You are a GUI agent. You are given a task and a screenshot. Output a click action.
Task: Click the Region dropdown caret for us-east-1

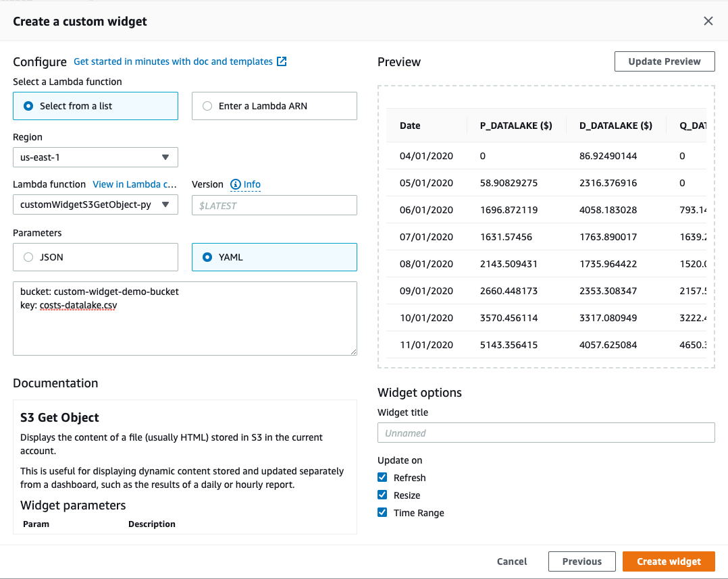point(165,157)
